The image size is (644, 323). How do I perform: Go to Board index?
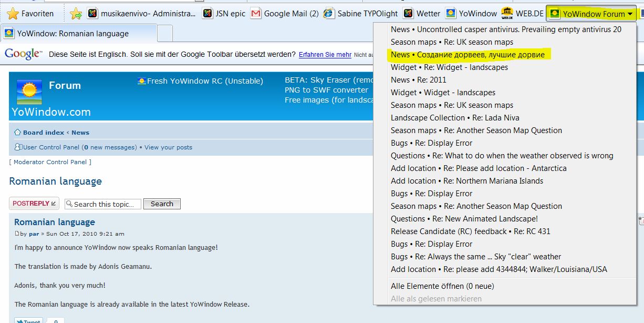pyautogui.click(x=44, y=133)
